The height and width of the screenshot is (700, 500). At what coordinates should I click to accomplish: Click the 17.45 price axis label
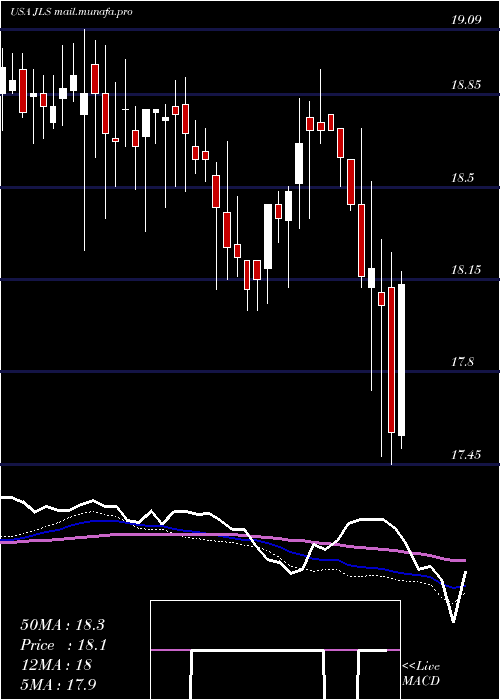coord(466,455)
